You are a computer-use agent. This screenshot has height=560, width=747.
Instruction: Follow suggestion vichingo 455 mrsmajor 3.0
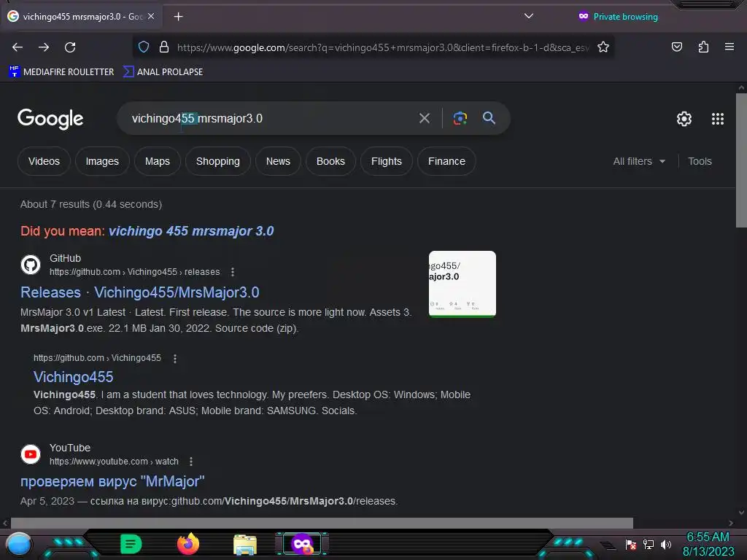[191, 231]
